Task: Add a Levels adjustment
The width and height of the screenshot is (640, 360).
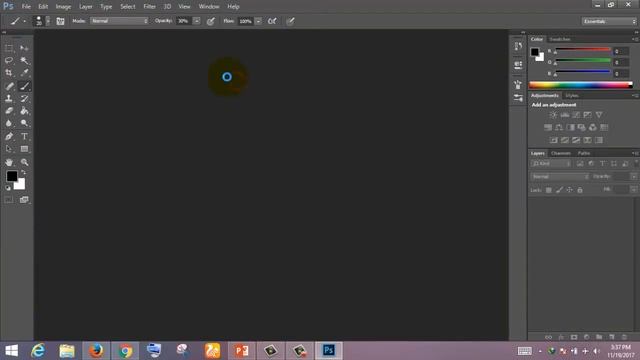Action: (x=565, y=115)
